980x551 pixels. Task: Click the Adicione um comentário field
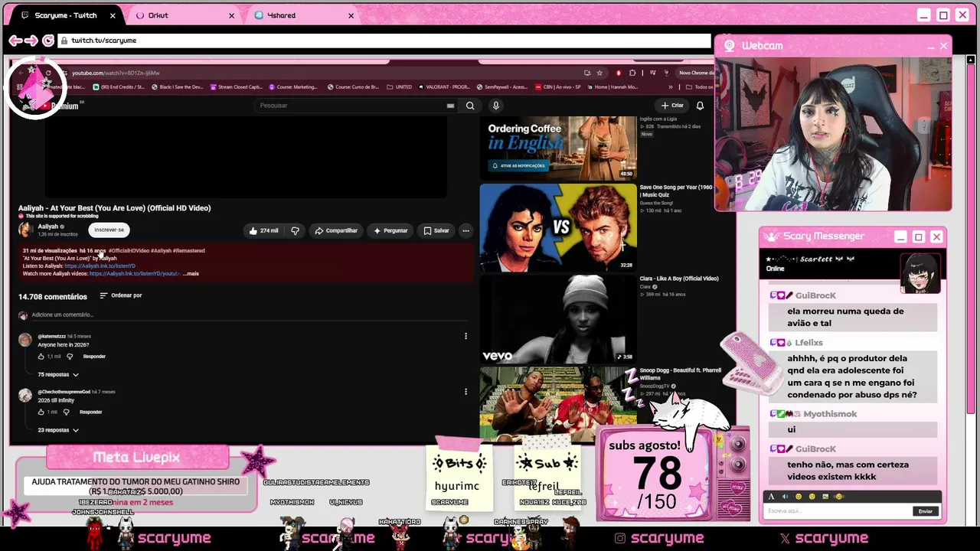[x=249, y=315]
